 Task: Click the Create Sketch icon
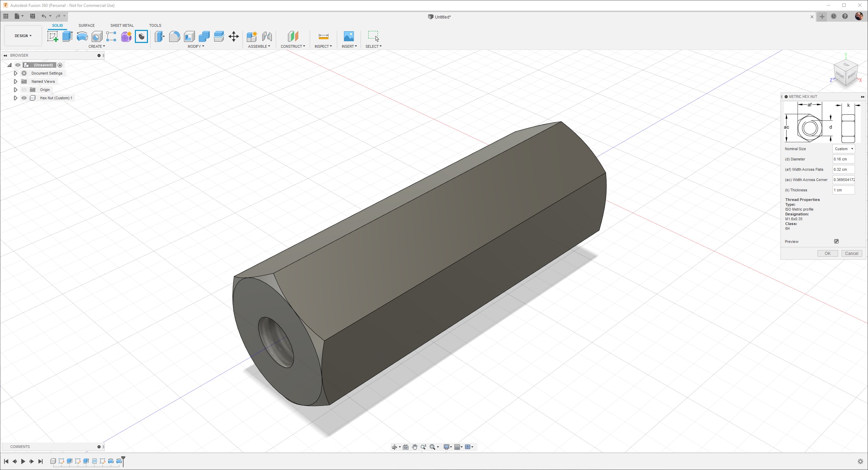pos(53,36)
